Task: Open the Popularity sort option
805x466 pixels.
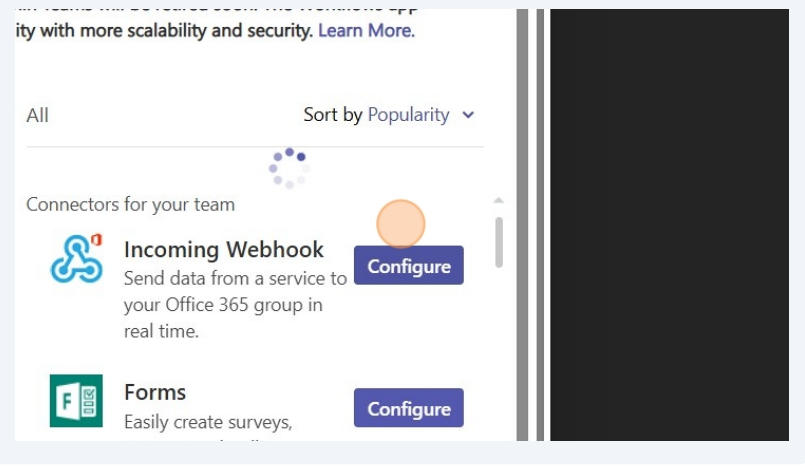Action: click(408, 115)
